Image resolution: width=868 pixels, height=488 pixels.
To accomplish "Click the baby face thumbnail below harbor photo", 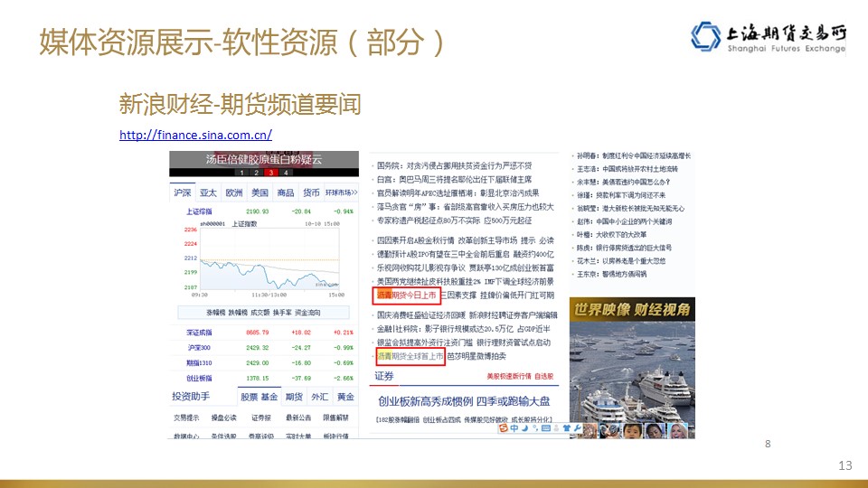I will click(632, 430).
